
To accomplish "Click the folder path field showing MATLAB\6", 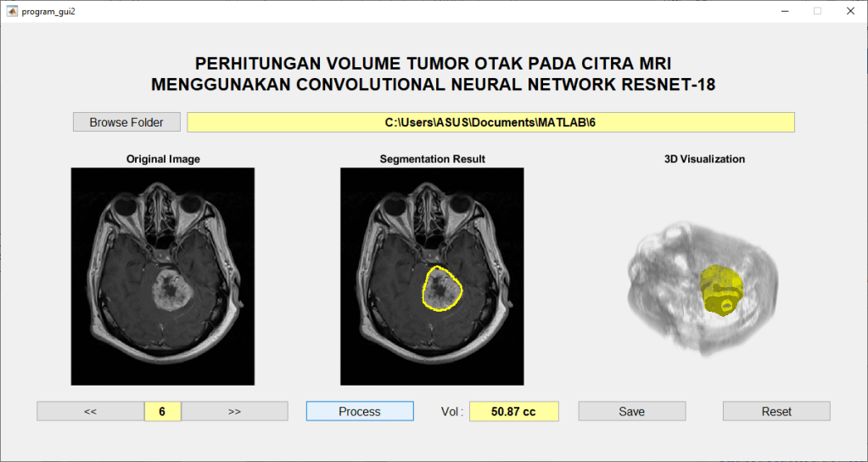I will coord(490,122).
